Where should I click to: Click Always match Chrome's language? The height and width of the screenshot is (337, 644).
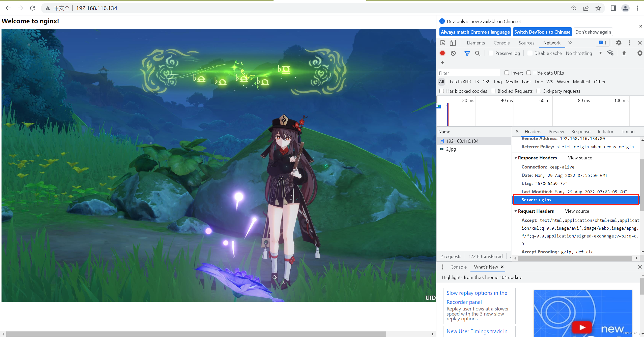(475, 32)
